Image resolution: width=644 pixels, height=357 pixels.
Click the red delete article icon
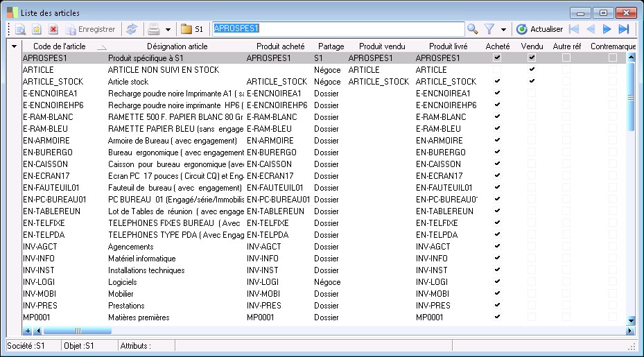pos(53,29)
